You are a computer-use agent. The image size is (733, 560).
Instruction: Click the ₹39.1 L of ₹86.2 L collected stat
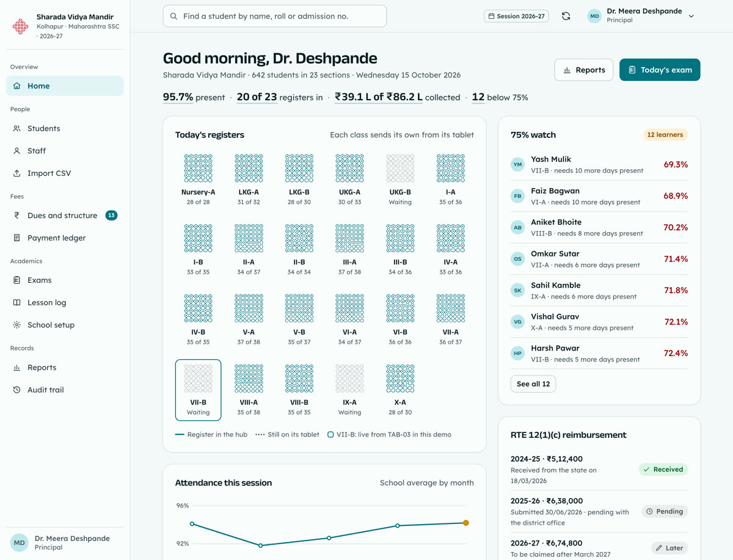(398, 97)
